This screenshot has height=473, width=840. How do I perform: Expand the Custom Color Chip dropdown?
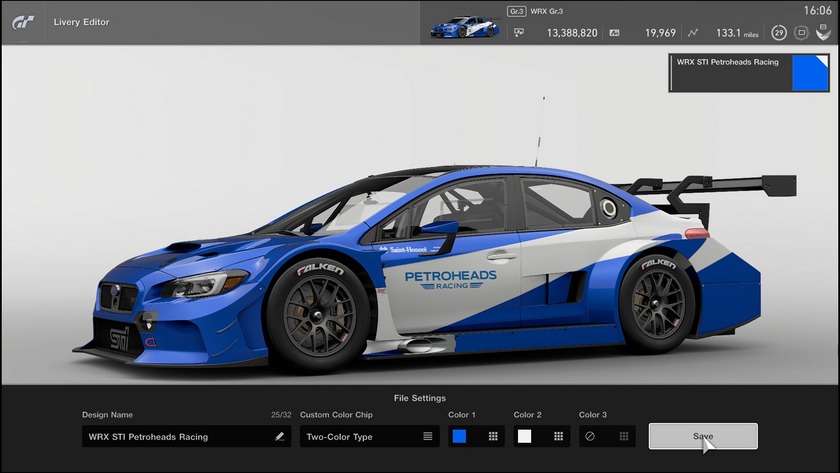click(x=369, y=436)
